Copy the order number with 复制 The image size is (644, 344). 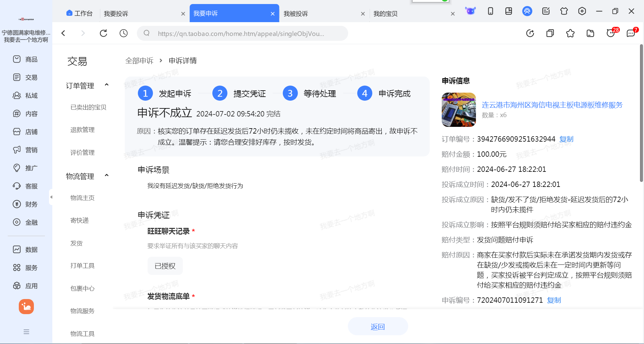(x=566, y=139)
